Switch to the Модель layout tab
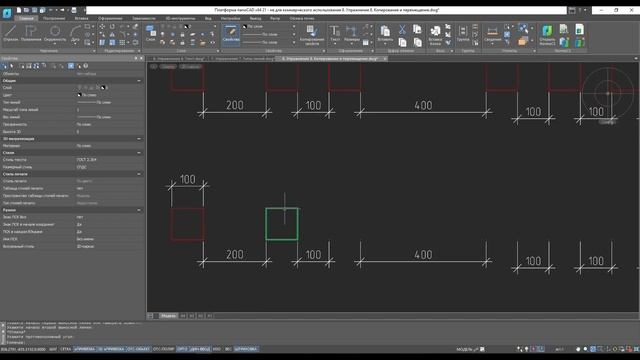This screenshot has height=360, width=640. point(168,316)
